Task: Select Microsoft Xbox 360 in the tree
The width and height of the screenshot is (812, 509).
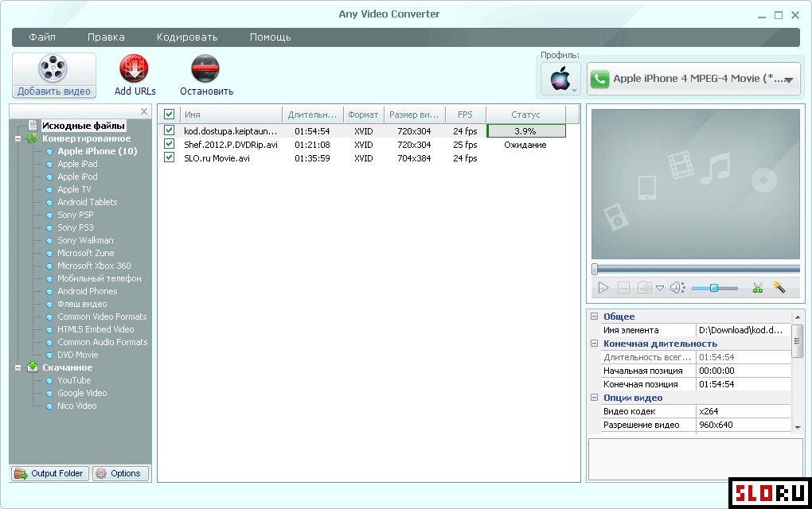Action: click(94, 266)
